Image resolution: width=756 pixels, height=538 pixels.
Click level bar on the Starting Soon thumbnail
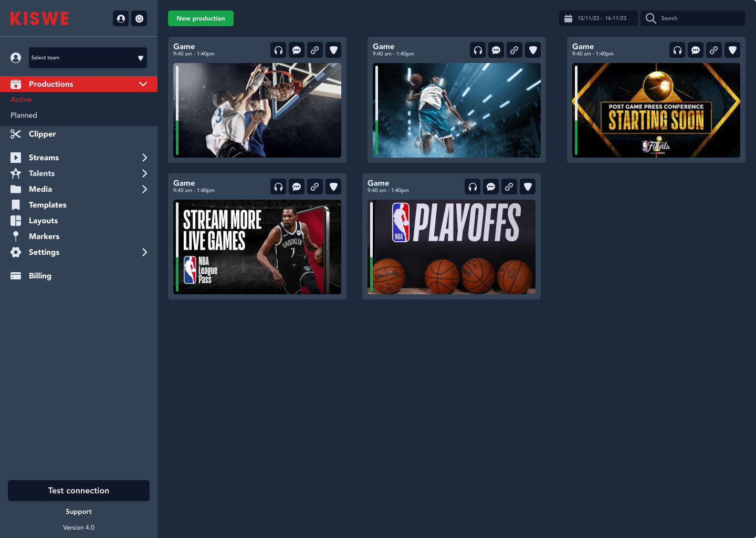point(576,110)
